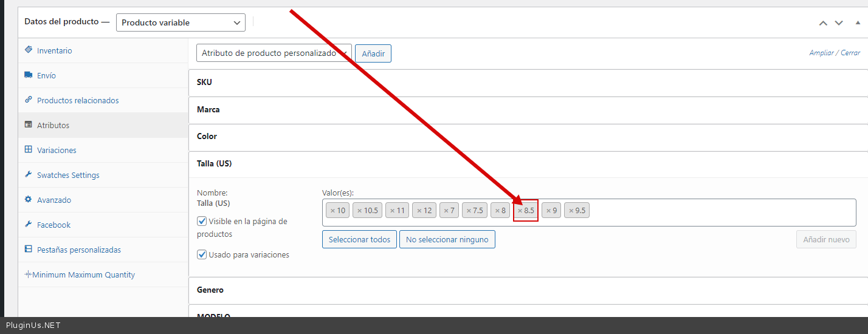868x334 pixels.
Task: Remove size 9 value tag
Action: point(548,211)
